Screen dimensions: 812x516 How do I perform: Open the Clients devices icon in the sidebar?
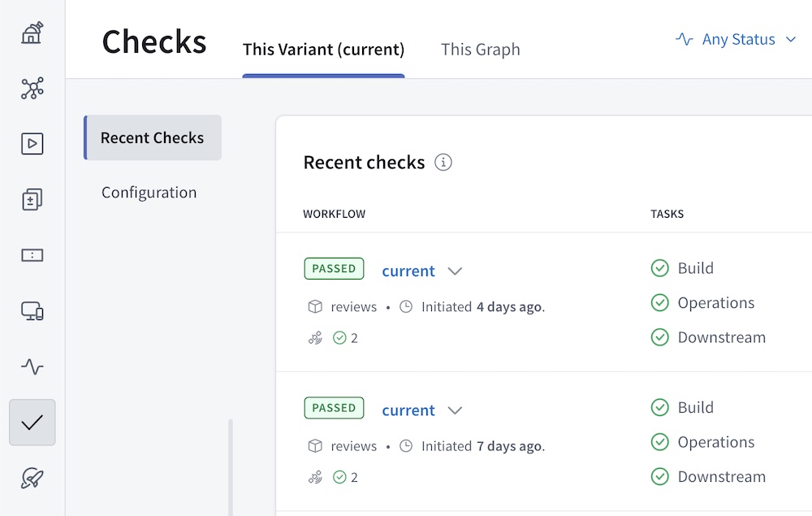click(x=32, y=310)
